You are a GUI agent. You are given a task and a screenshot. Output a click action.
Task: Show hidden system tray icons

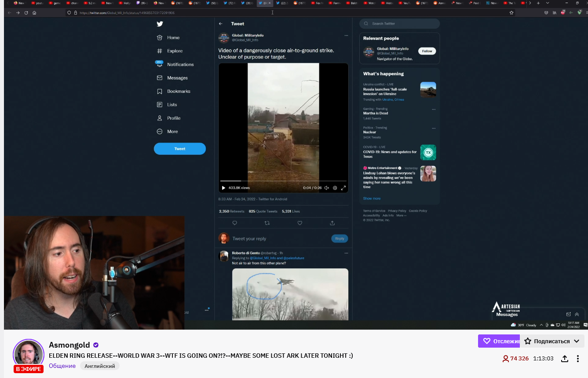tap(541, 325)
